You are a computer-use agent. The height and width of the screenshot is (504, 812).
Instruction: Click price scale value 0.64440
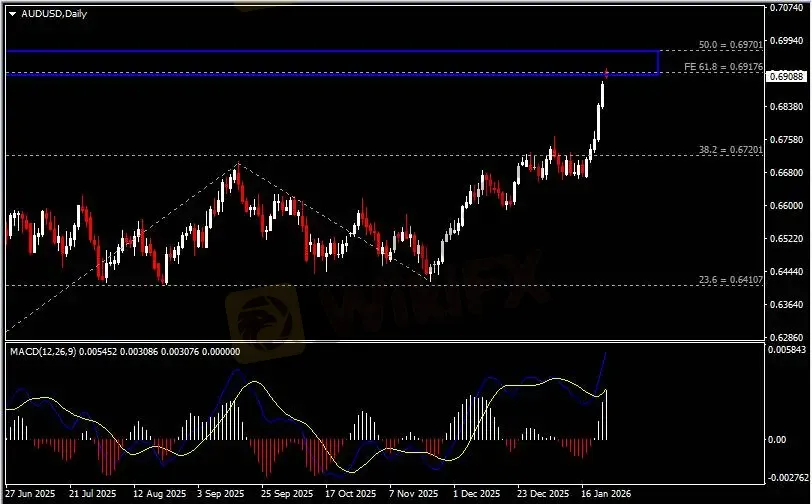coord(787,271)
